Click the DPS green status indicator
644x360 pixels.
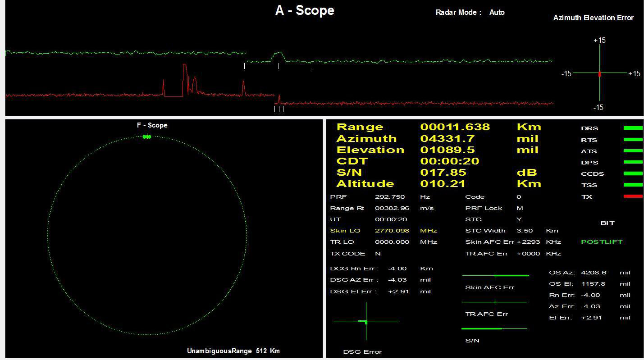633,162
